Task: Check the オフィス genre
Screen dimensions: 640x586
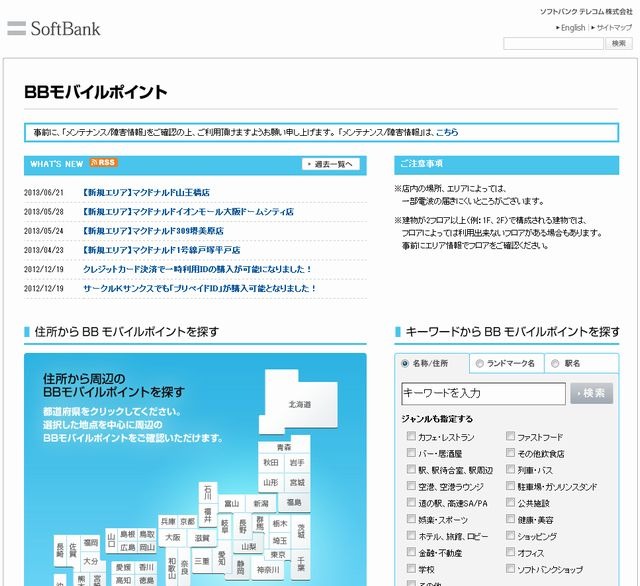Action: [510, 552]
